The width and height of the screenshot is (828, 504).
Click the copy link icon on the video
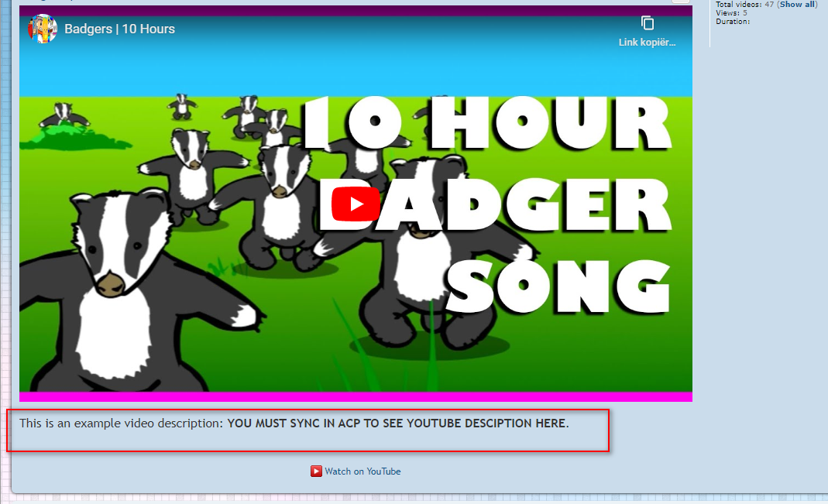coord(648,23)
